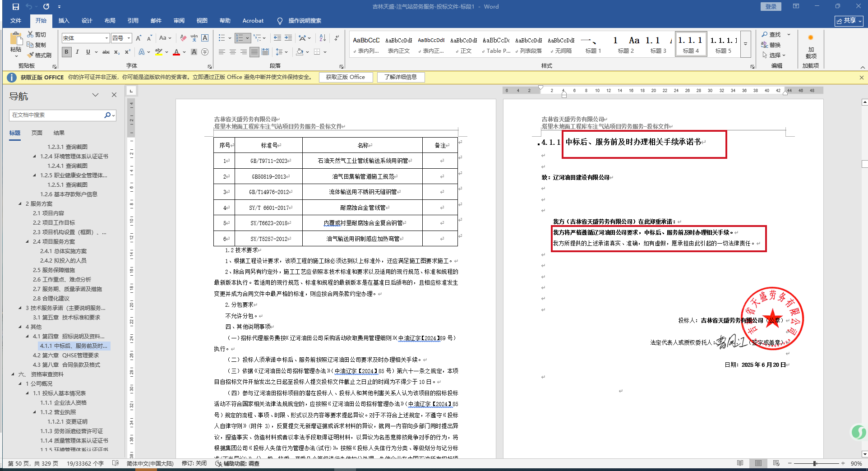Toggle Bold formatting
This screenshot has height=471, width=868.
(x=67, y=52)
